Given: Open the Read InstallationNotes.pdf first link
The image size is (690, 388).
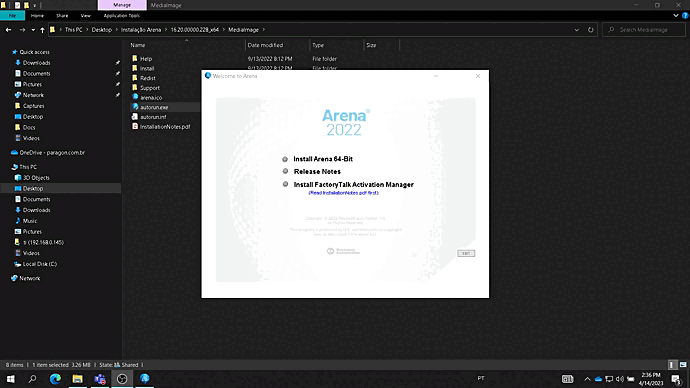Looking at the screenshot, I should click(x=343, y=193).
